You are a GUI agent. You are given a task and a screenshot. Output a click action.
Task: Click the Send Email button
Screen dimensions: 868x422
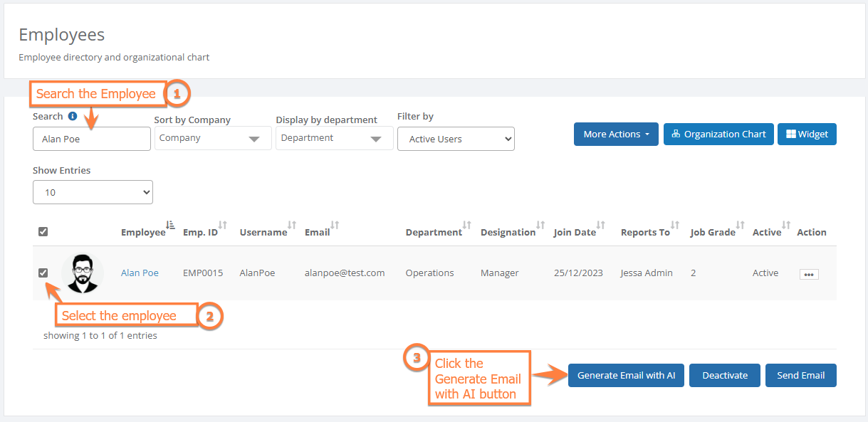coord(801,375)
